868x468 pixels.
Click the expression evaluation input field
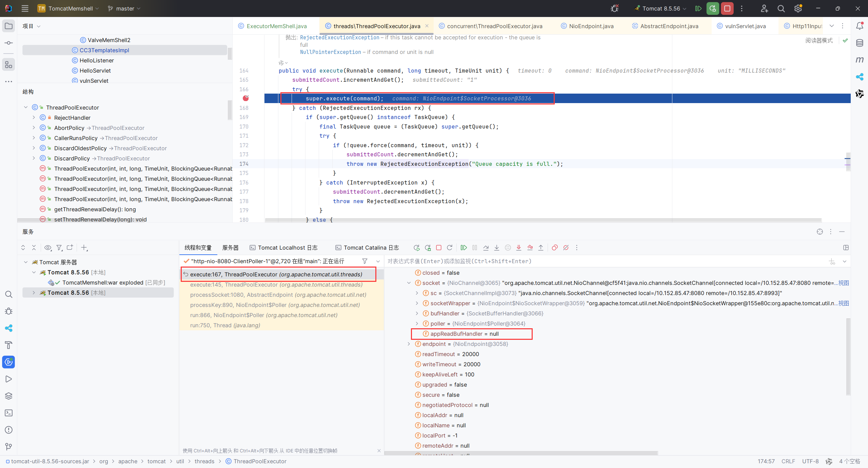tap(605, 261)
